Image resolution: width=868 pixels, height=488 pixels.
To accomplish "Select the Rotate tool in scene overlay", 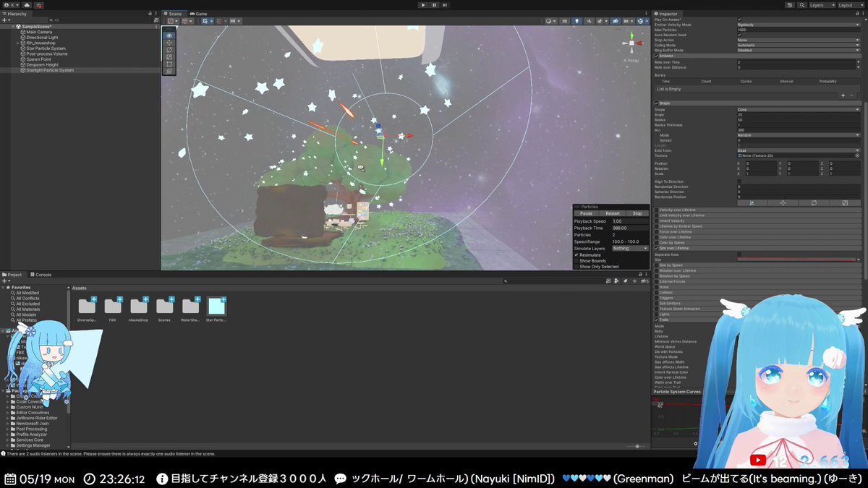I will point(169,50).
